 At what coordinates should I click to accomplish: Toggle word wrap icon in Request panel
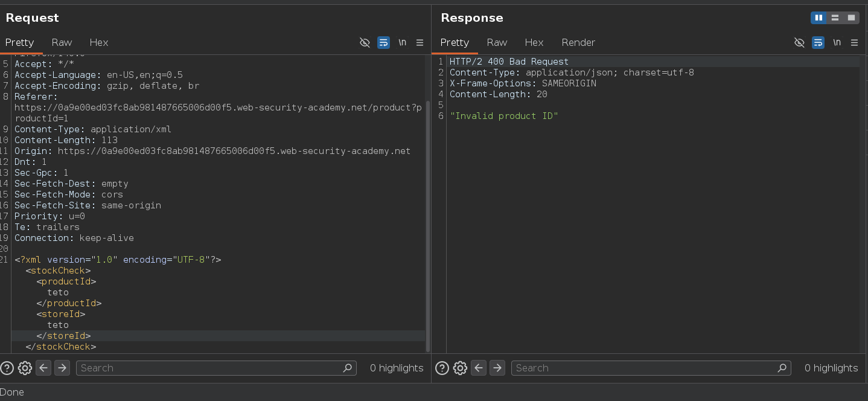pyautogui.click(x=383, y=42)
